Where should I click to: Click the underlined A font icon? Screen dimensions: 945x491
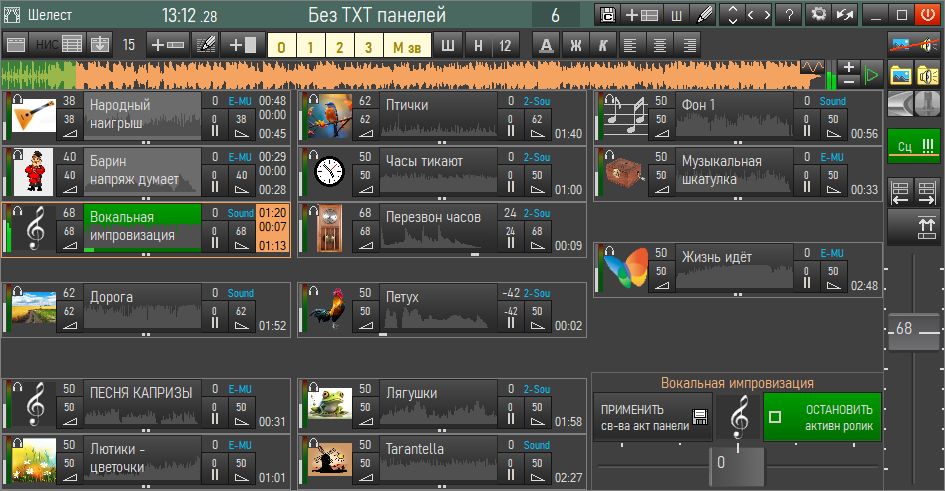click(546, 45)
